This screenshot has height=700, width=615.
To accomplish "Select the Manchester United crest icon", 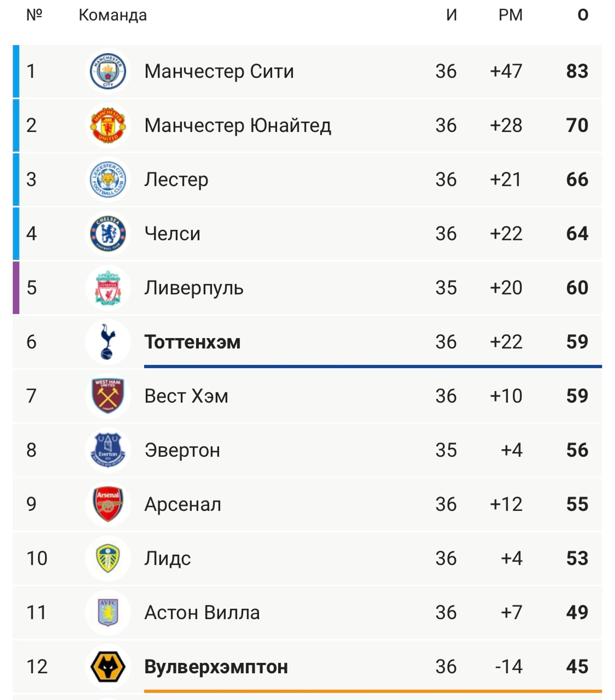I will coord(108,125).
